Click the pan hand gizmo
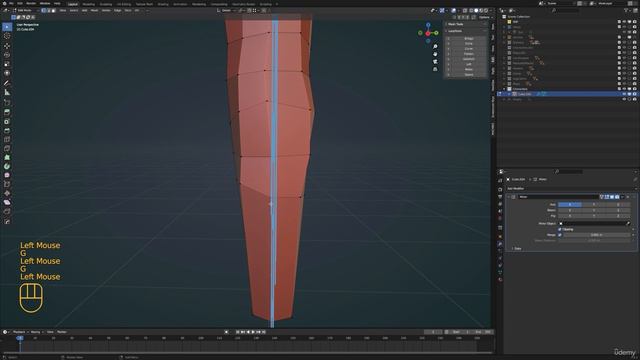 pos(435,54)
